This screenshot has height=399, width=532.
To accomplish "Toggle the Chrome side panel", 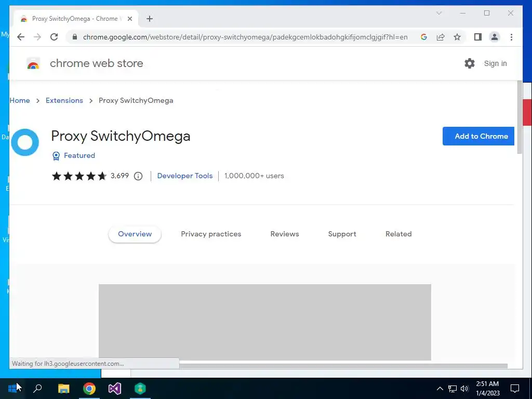I will [478, 37].
